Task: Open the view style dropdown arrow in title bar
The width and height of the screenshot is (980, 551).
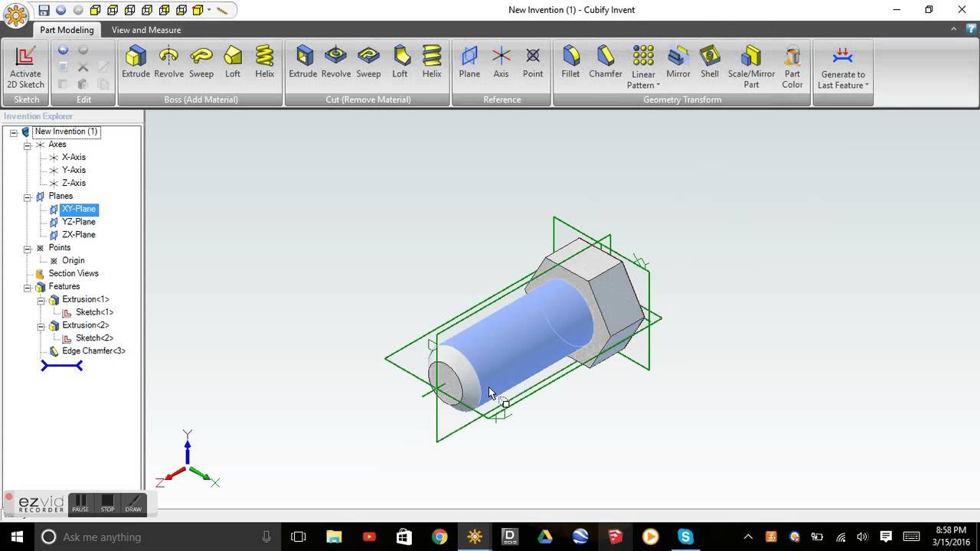Action: pos(209,10)
